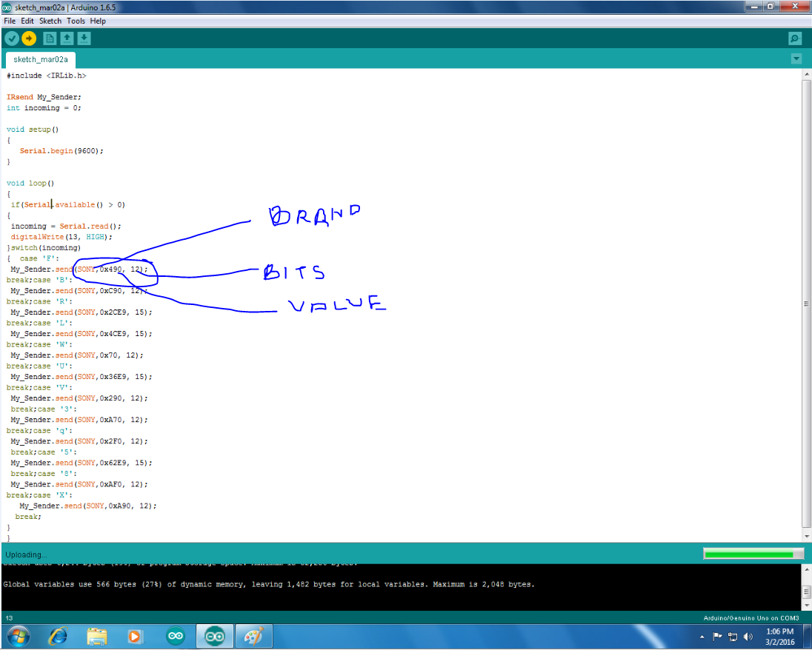This screenshot has width=812, height=650.
Task: Expand the tab options dropdown arrow
Action: tap(796, 59)
